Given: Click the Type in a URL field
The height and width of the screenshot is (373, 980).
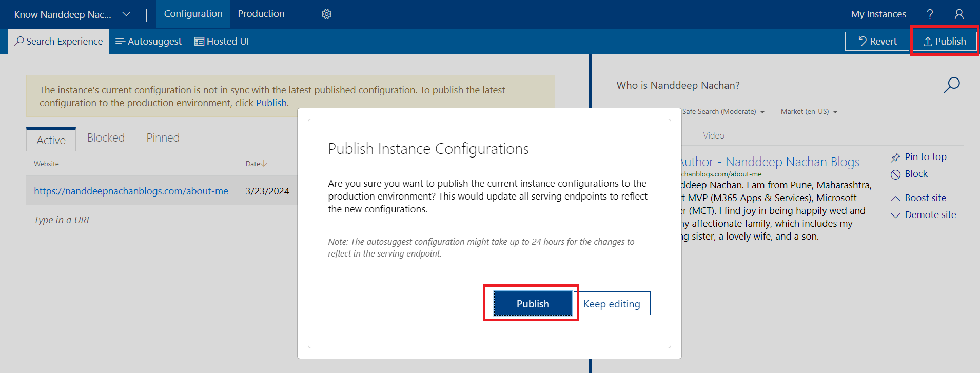Looking at the screenshot, I should tap(63, 220).
